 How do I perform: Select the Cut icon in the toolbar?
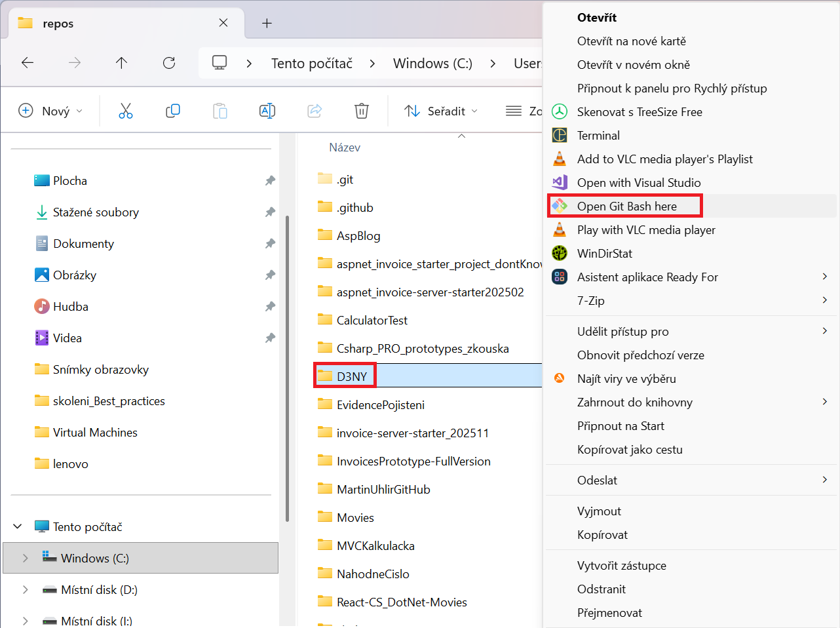(126, 110)
